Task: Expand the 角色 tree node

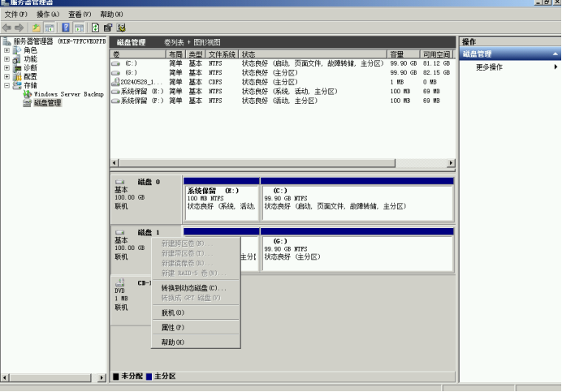Action: (x=7, y=50)
